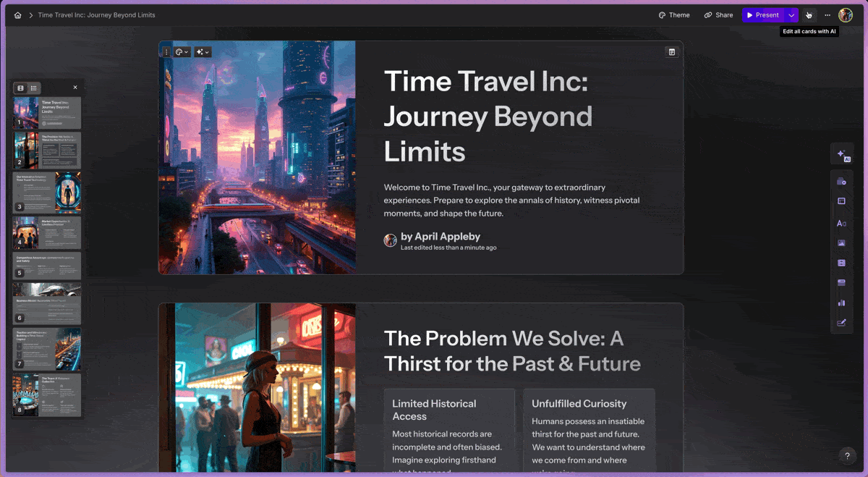Open the user profile avatar menu
The image size is (868, 477).
[846, 15]
